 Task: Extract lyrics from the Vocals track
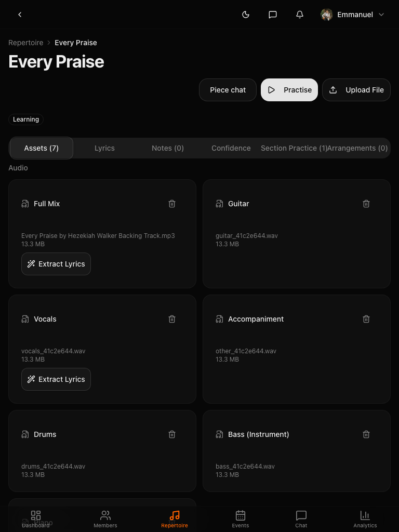[x=56, y=379]
